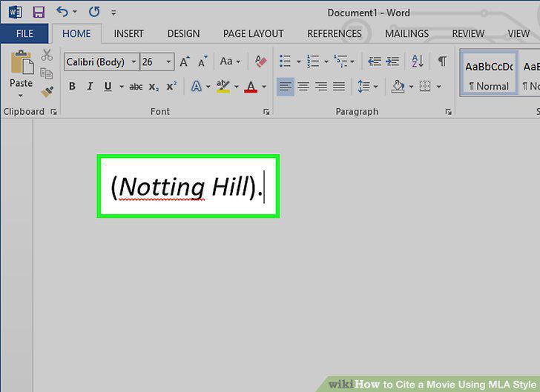Viewport: 540px width, 392px height.
Task: Open the Paragraph dialog launcher
Action: click(448, 112)
